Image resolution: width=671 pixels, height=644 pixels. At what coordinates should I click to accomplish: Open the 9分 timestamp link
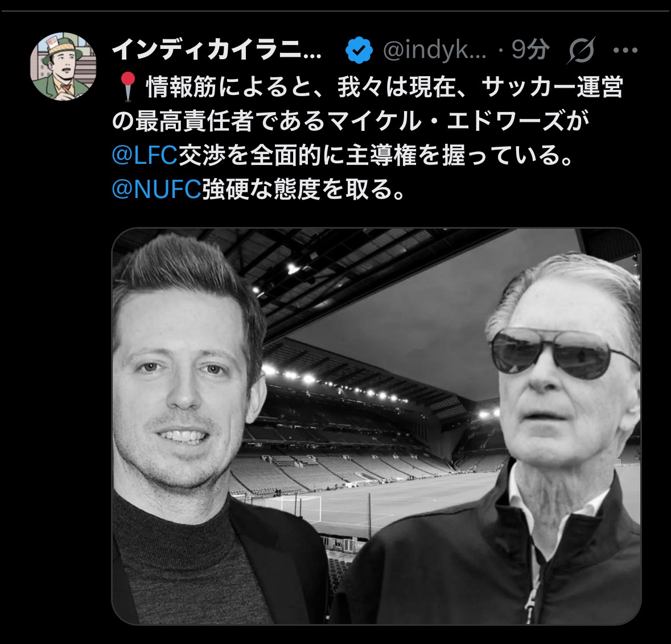[x=530, y=49]
